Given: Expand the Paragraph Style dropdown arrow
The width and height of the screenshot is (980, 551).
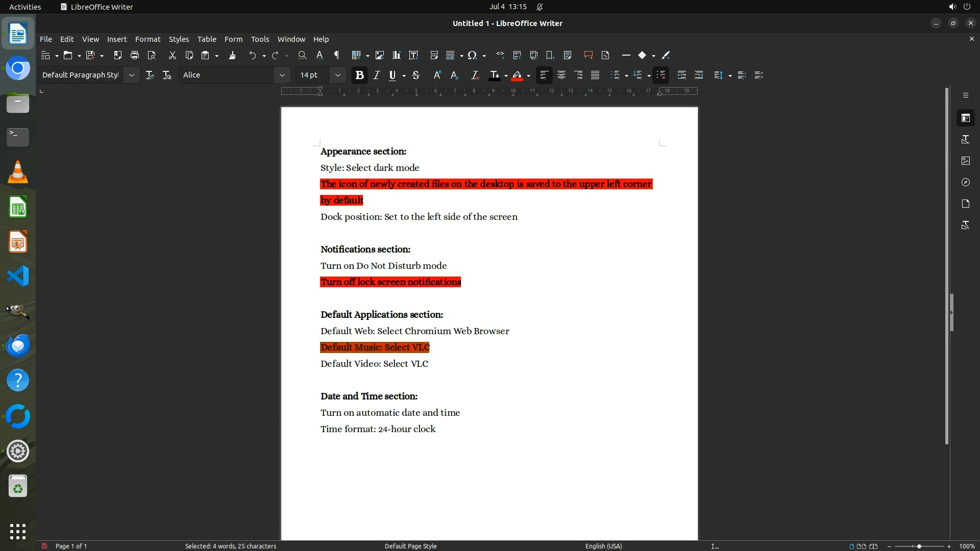Looking at the screenshot, I should pyautogui.click(x=131, y=75).
